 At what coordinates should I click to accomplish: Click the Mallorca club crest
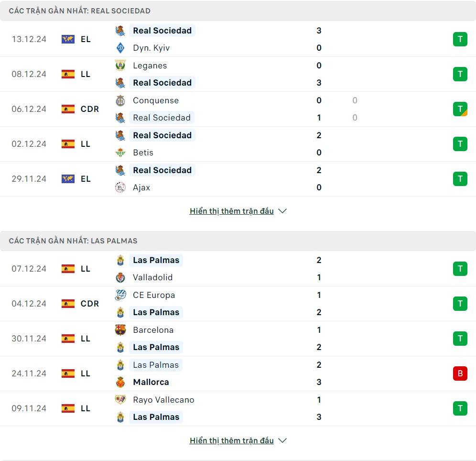120,382
